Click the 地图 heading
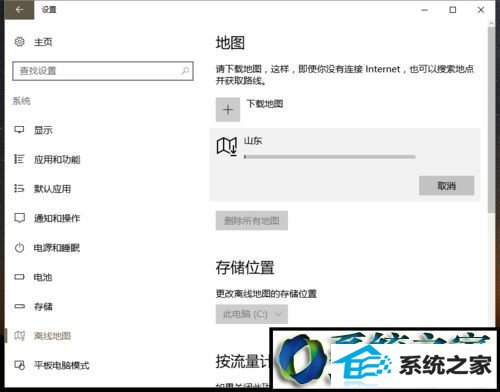 coord(230,43)
